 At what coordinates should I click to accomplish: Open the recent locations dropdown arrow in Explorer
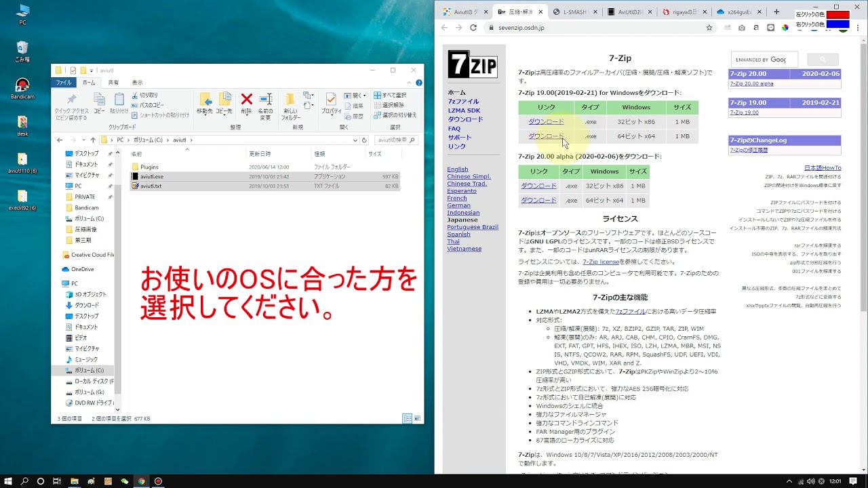coord(83,140)
